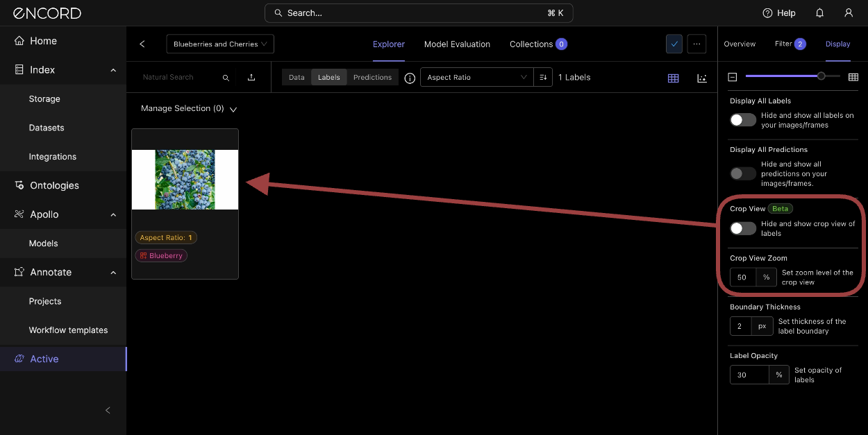Click the Blueberry label tag

pos(161,255)
